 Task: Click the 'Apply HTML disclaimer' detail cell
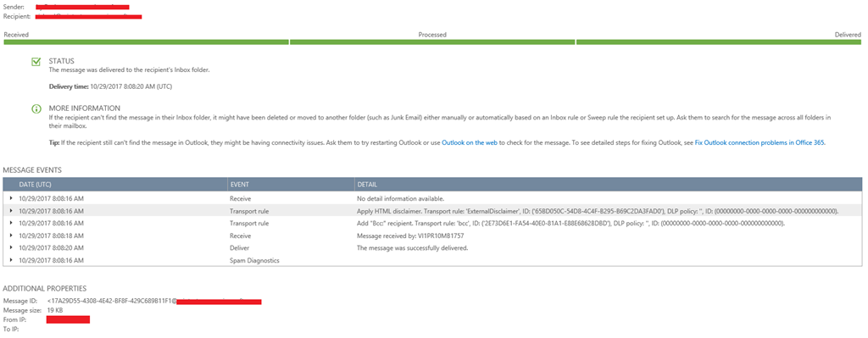point(598,211)
